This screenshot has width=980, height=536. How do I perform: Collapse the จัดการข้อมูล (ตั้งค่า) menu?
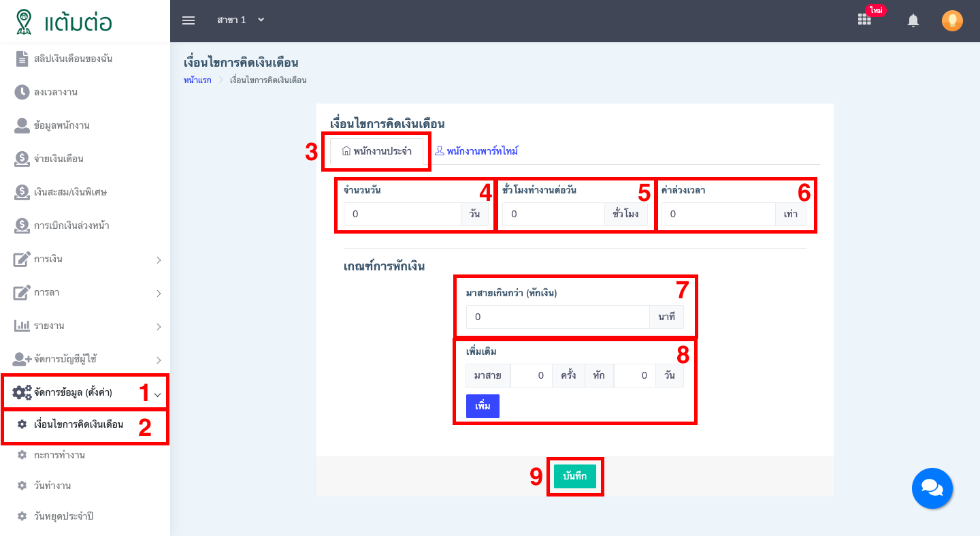coord(85,392)
